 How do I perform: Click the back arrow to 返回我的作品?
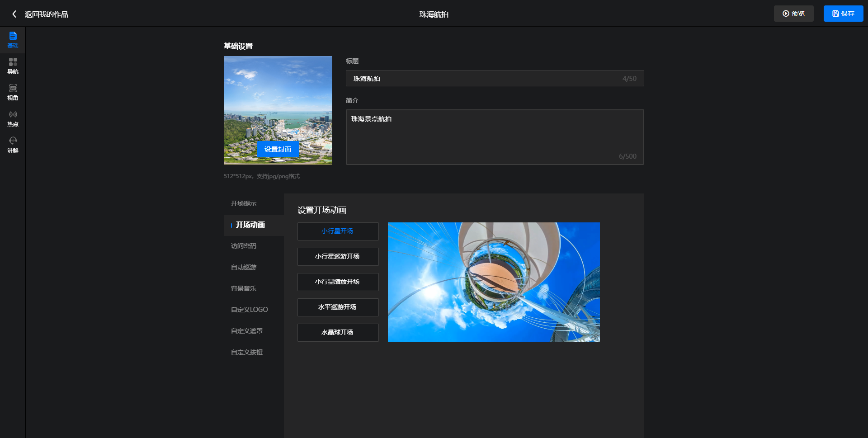14,14
